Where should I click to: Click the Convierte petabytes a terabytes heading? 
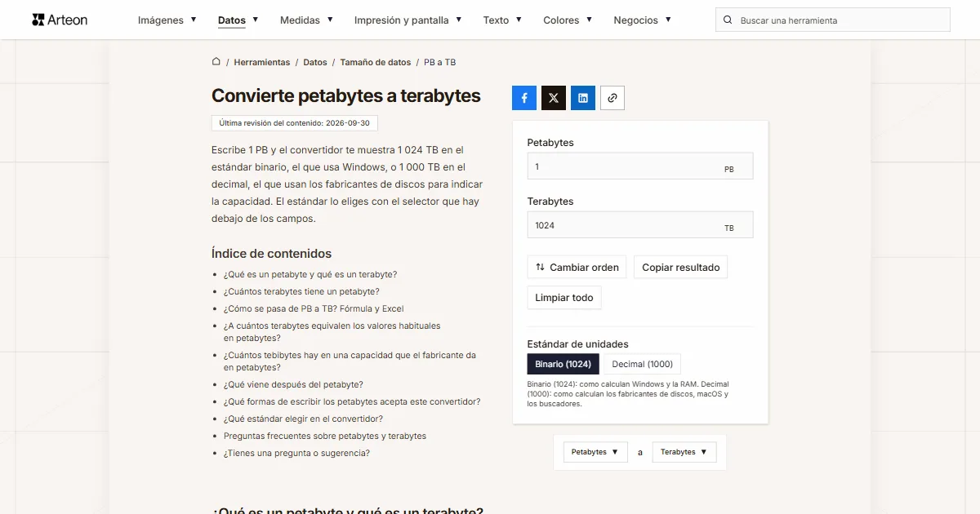point(346,95)
